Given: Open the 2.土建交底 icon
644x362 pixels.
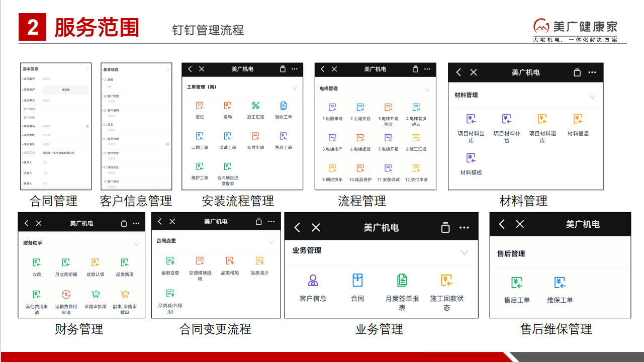Looking at the screenshot, I should point(360,107).
